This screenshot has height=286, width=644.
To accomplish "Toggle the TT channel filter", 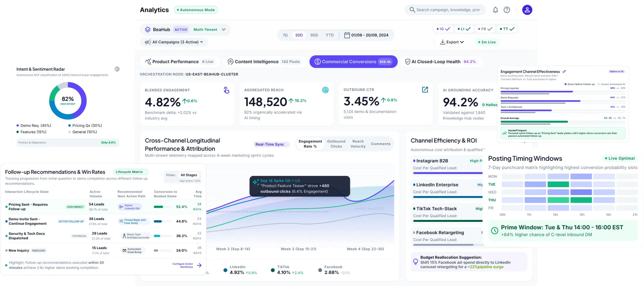I will coord(507,29).
